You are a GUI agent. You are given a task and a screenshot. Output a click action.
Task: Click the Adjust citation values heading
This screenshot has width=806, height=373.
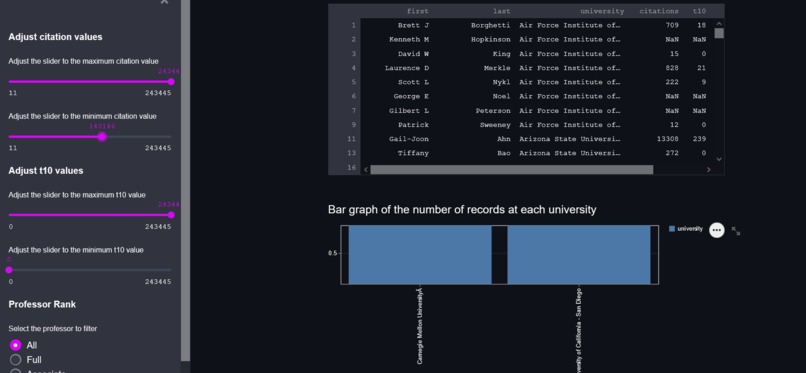(x=55, y=37)
